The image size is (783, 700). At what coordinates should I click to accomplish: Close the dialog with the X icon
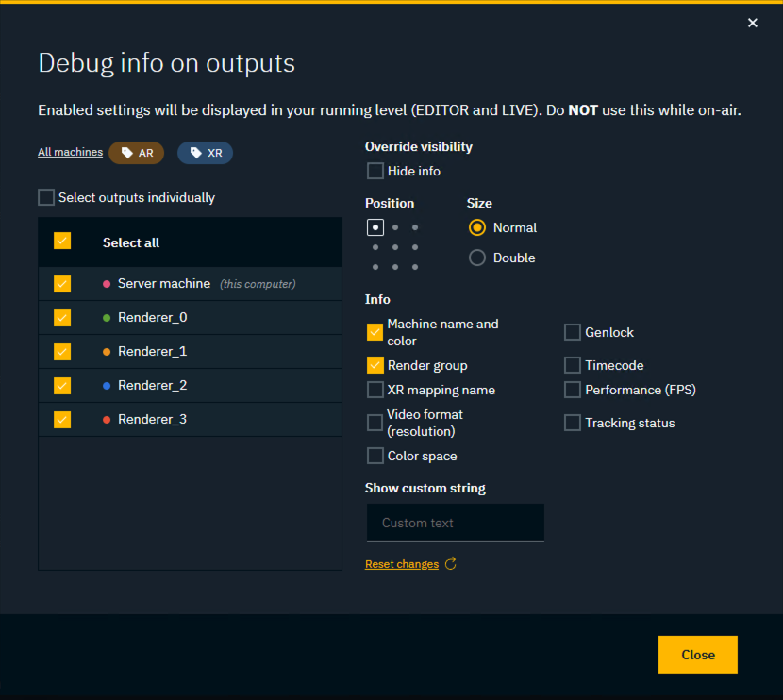[x=753, y=23]
